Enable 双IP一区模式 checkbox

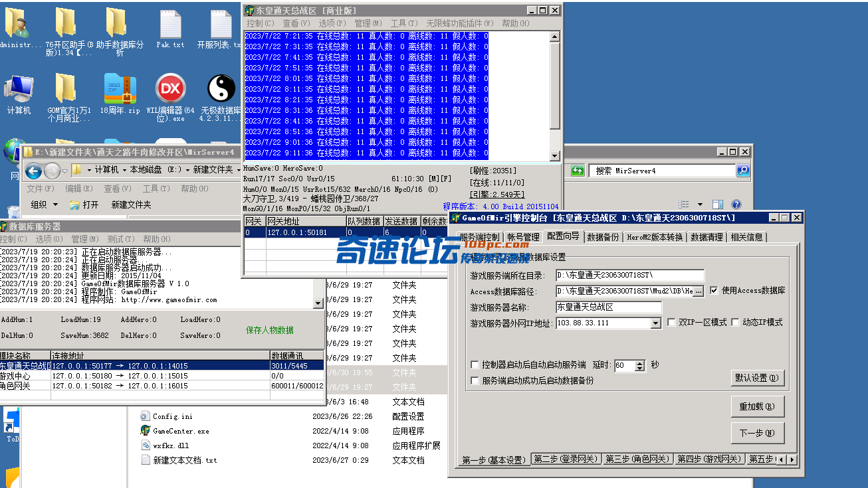coord(671,322)
